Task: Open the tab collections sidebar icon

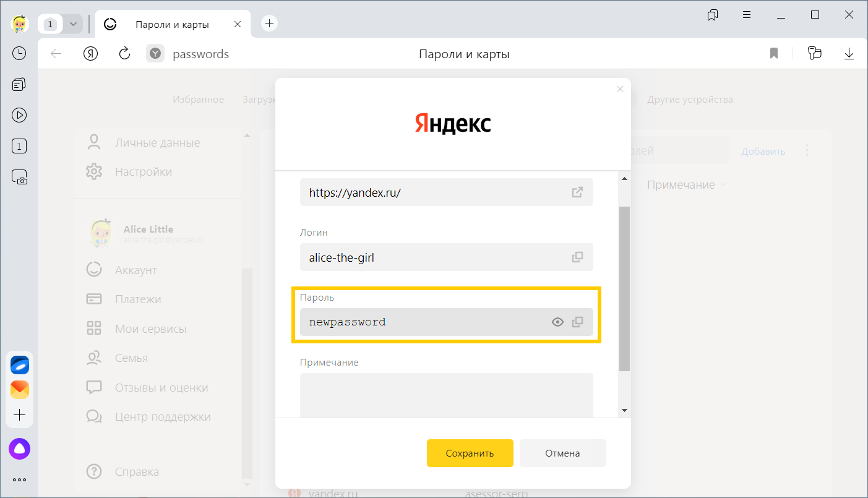Action: (19, 84)
